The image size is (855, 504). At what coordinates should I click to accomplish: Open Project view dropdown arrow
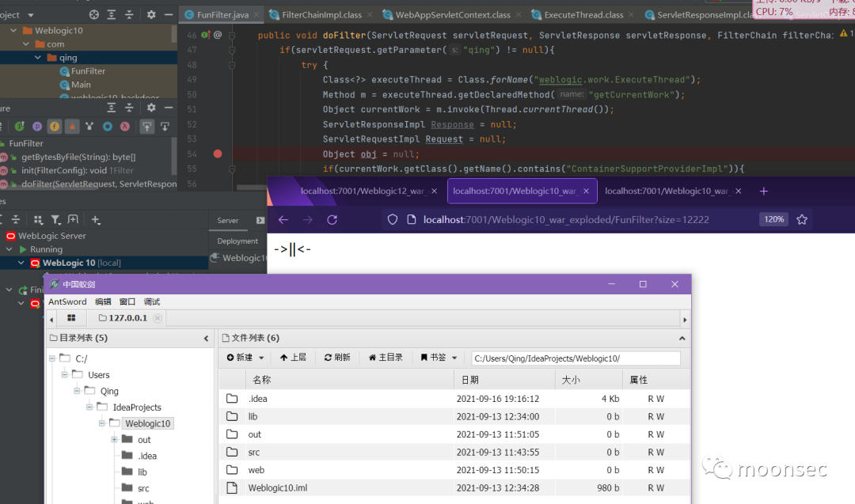31,15
